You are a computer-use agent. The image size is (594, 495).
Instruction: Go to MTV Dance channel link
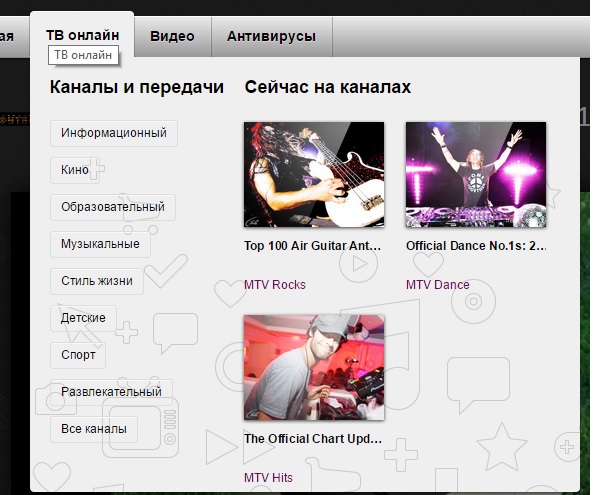point(438,284)
